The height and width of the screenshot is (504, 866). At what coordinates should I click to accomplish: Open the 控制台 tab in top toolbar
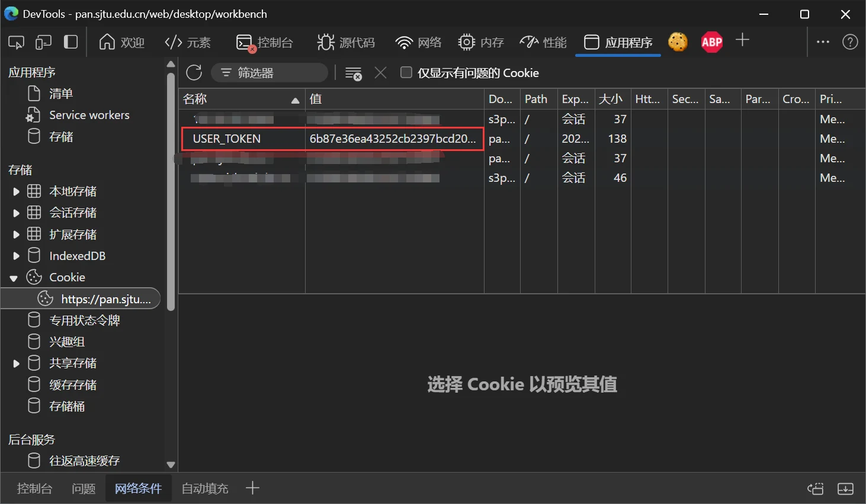pyautogui.click(x=264, y=42)
